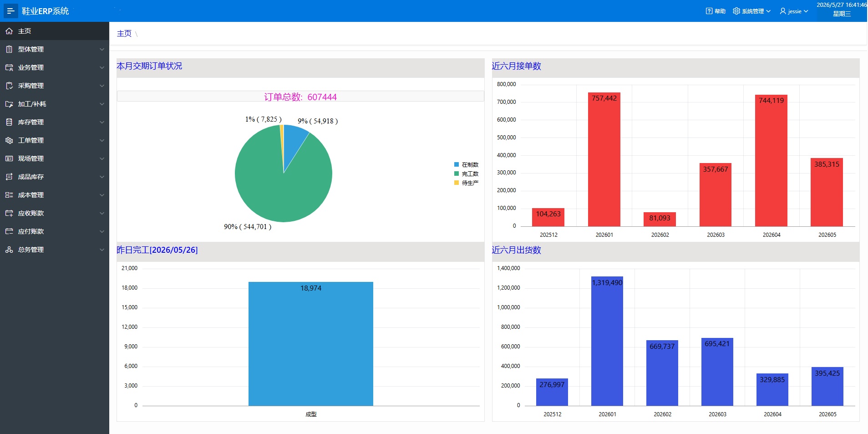Click the 总务管理 organization icon
868x434 pixels.
click(9, 250)
